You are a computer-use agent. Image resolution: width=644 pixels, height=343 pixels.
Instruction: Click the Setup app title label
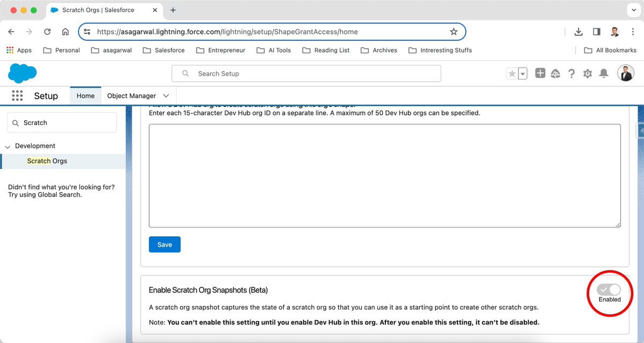click(46, 96)
